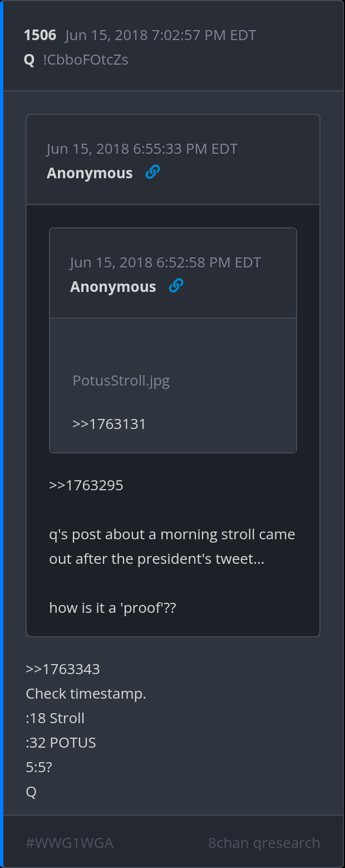Jump to the quoted post >>1763295
The image size is (345, 868).
click(x=86, y=485)
